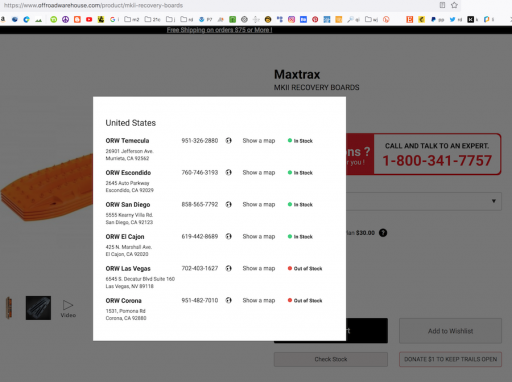
Task: Click the ORW El Cajon phone 619-442-8689
Action: pyautogui.click(x=200, y=237)
